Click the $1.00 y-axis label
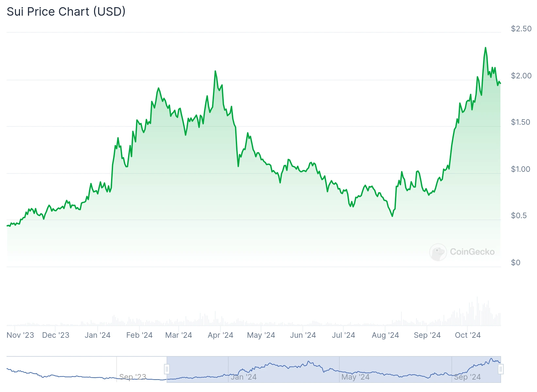The width and height of the screenshot is (537, 392). [520, 169]
